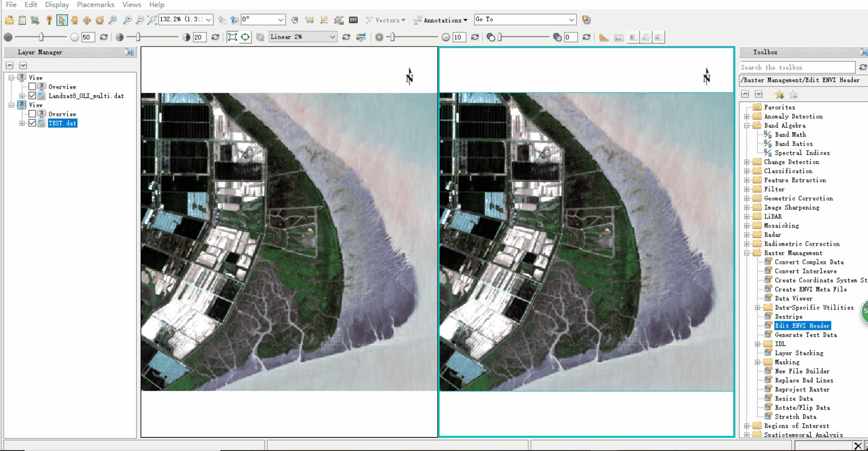Open the Go To dropdown
The width and height of the screenshot is (868, 451).
tap(572, 20)
